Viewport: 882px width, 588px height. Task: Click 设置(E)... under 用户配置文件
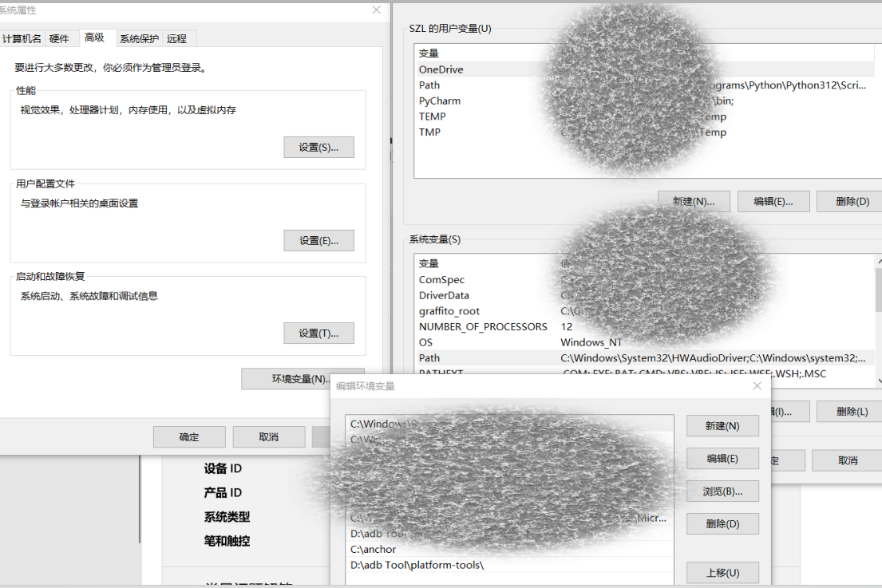tap(319, 241)
